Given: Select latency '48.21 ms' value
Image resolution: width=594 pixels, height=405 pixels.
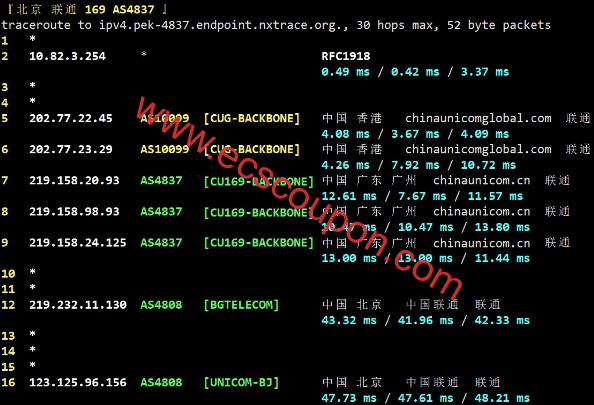Looking at the screenshot, I should (x=502, y=398).
